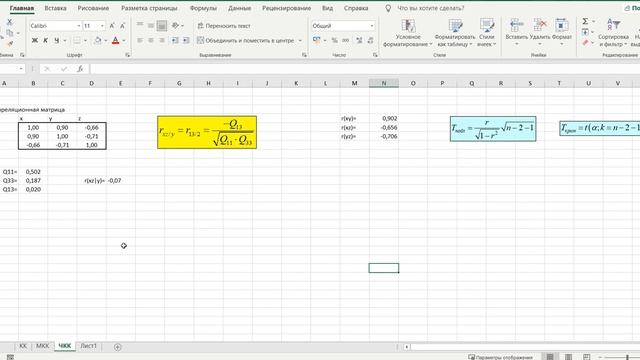
Task: Open the borders dropdown arrow
Action: 85,40
